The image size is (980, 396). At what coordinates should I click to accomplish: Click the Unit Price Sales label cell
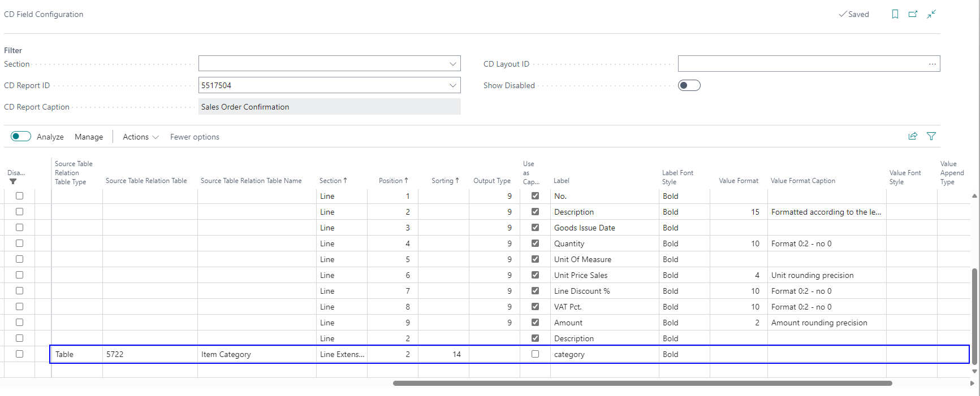(x=605, y=275)
